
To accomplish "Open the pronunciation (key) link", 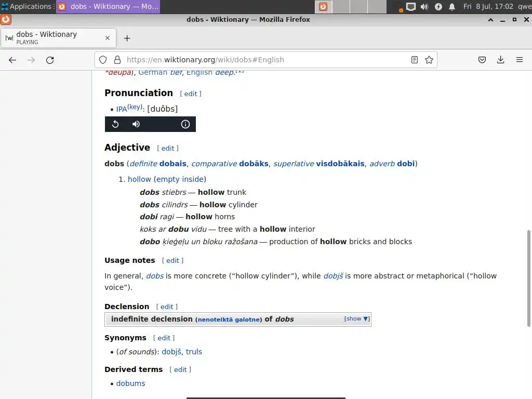I will pyautogui.click(x=135, y=107).
